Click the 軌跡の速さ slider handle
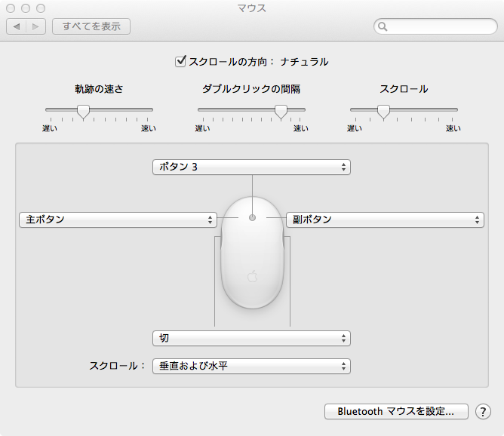The image size is (504, 436). pyautogui.click(x=84, y=112)
